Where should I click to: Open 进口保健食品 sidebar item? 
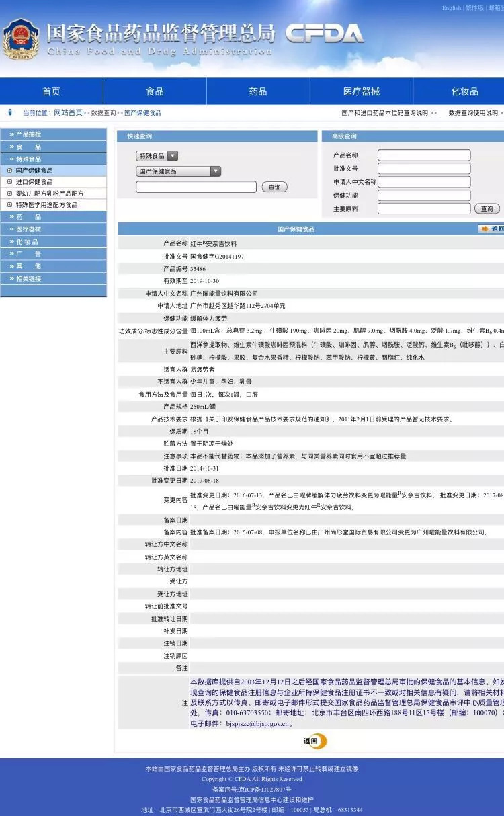(x=34, y=182)
